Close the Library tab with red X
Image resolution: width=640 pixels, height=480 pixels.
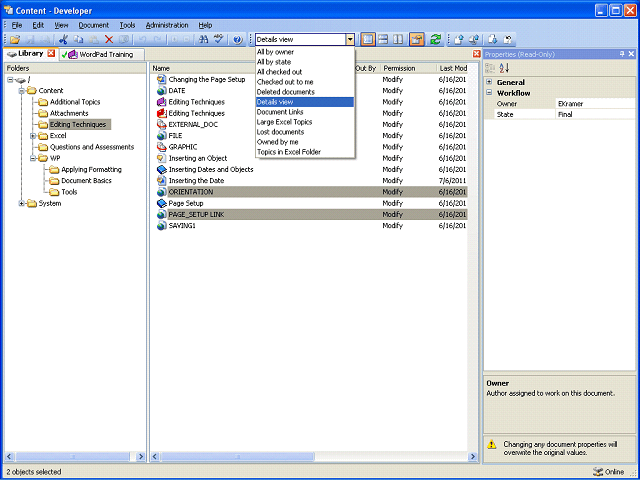point(51,53)
